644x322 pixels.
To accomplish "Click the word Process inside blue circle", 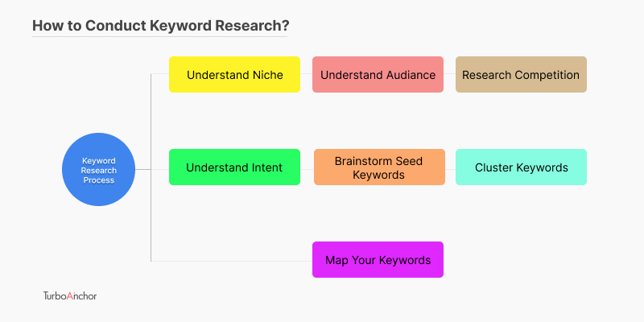I will pos(98,180).
